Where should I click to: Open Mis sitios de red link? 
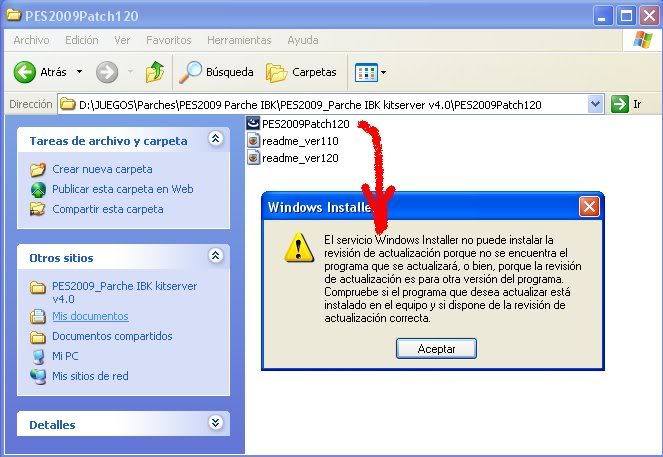90,376
